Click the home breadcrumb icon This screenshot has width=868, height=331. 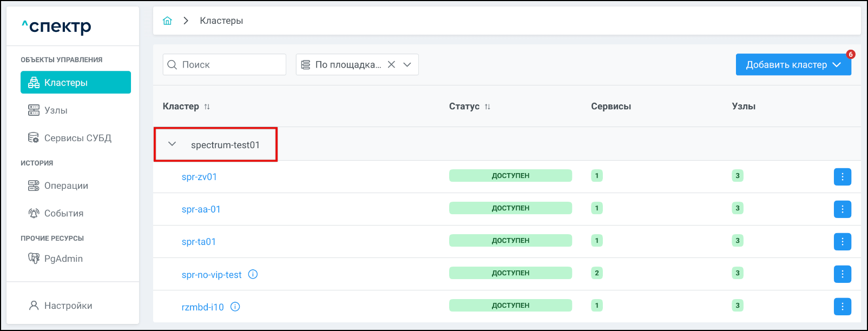tap(167, 21)
